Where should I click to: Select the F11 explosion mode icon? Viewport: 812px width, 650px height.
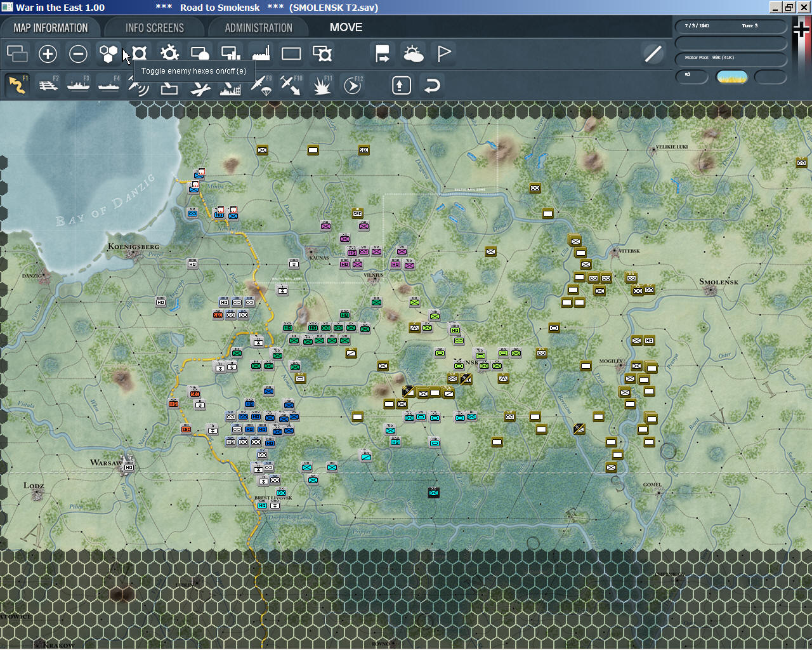pos(322,85)
